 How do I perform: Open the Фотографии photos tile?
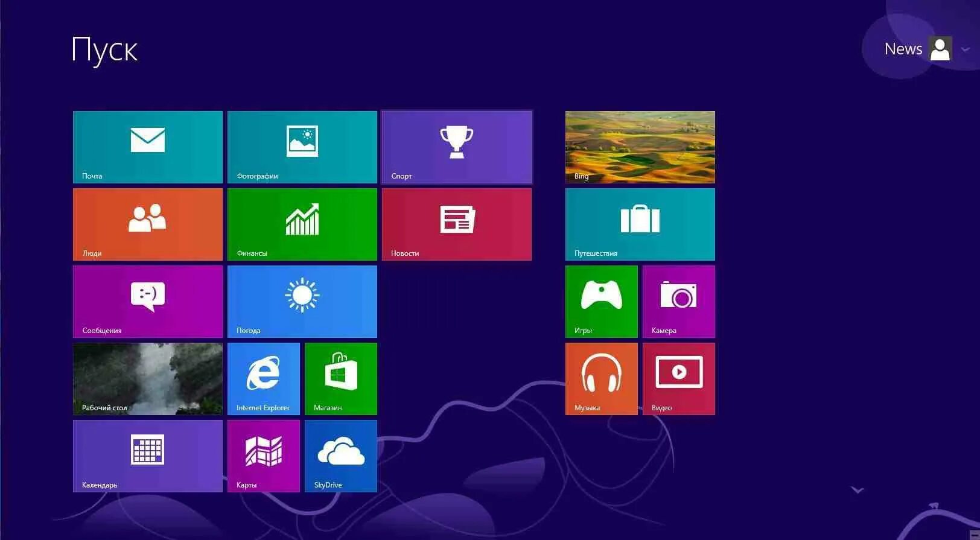point(302,147)
